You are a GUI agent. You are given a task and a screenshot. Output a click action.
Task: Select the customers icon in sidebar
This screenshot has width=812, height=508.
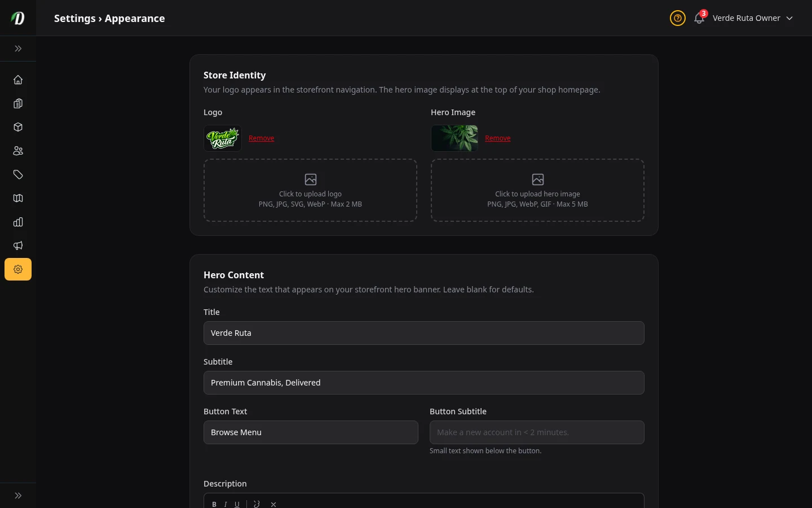click(x=18, y=151)
